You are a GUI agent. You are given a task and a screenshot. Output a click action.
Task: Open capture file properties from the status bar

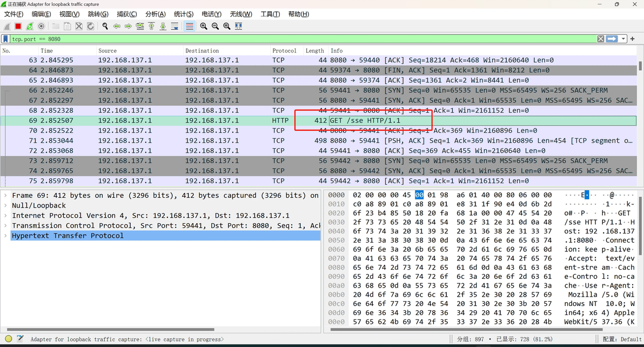20,339
